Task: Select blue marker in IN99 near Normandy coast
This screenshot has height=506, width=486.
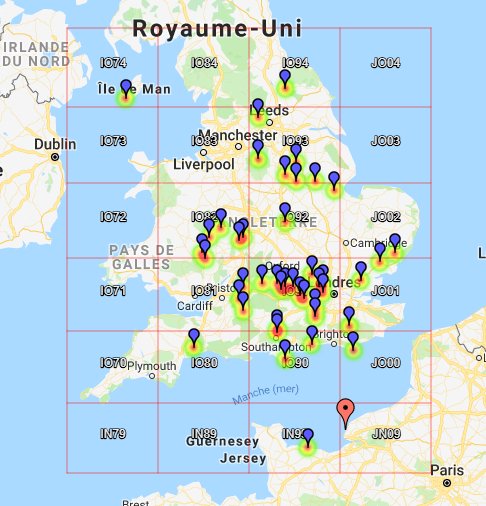Action: point(308,438)
